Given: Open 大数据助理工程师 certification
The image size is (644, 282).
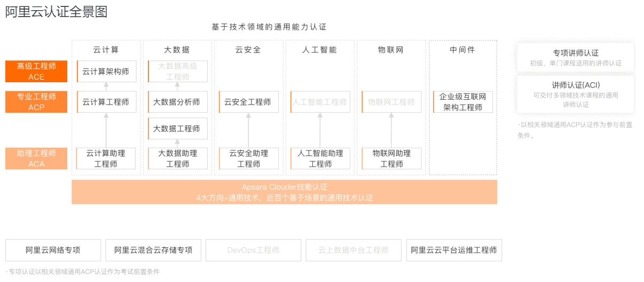Looking at the screenshot, I should [x=178, y=159].
